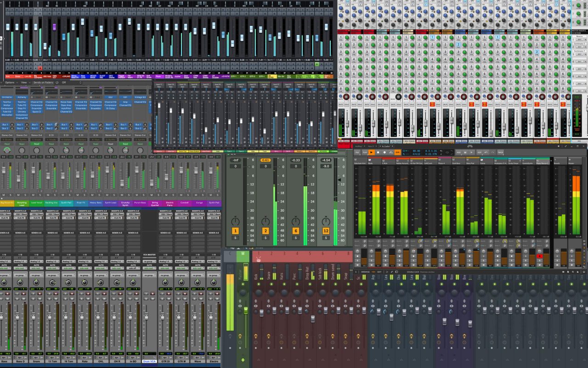Open the Options dropdown in Logic mixer
The image size is (588, 368).
[x=10, y=82]
